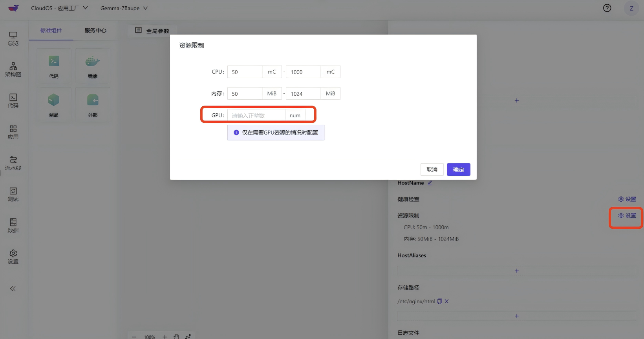Collapse the left sidebar with double chevron
The height and width of the screenshot is (339, 644).
(x=13, y=289)
